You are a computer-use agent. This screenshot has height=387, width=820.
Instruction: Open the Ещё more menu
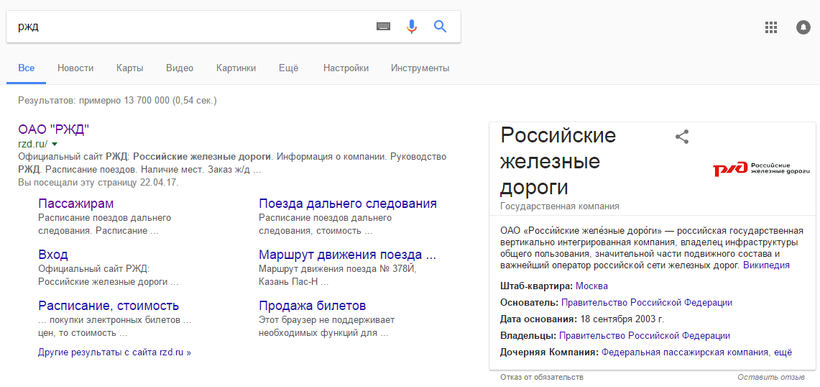289,68
